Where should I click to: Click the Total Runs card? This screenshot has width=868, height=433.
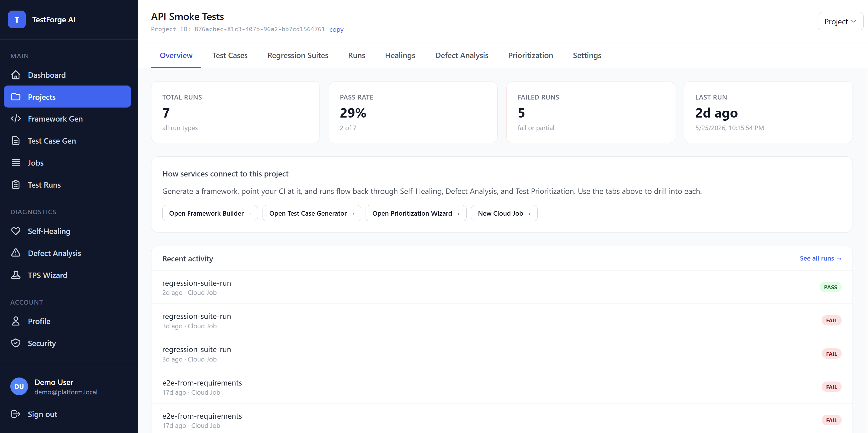pos(235,112)
